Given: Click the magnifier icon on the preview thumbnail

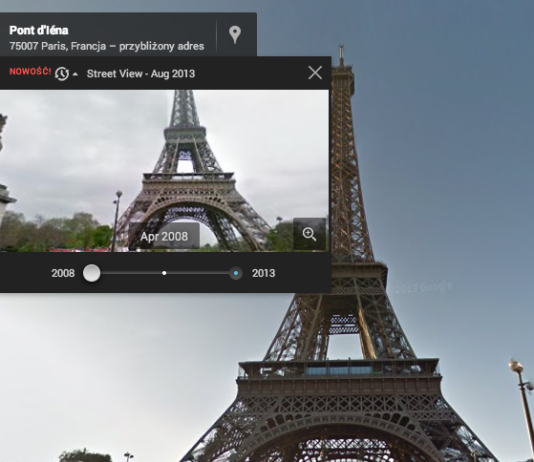Looking at the screenshot, I should [x=309, y=234].
